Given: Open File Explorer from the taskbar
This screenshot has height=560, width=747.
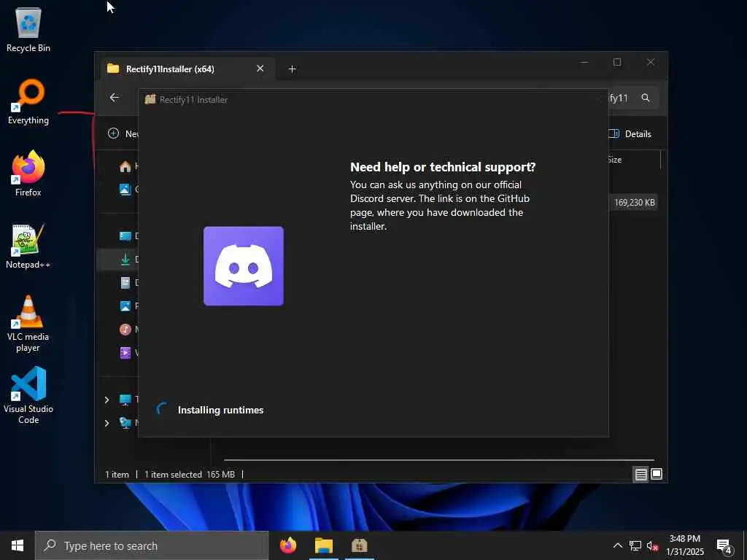Looking at the screenshot, I should coord(324,545).
